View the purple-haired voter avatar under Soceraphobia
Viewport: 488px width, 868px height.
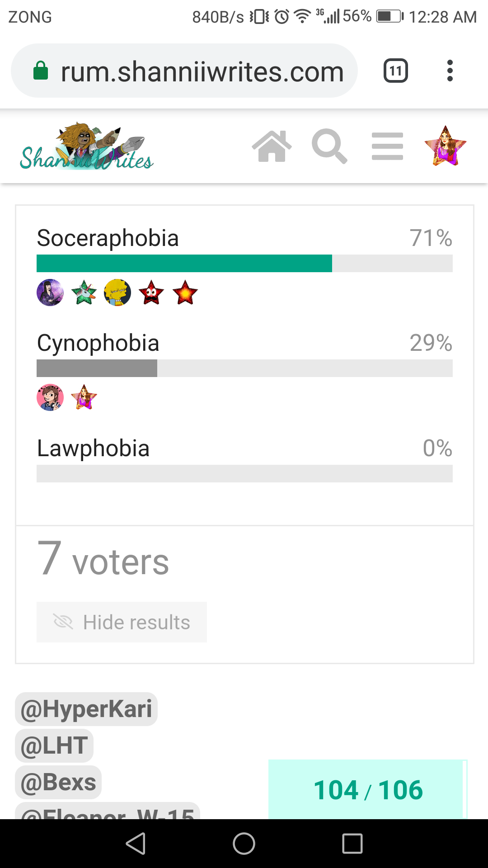(50, 292)
